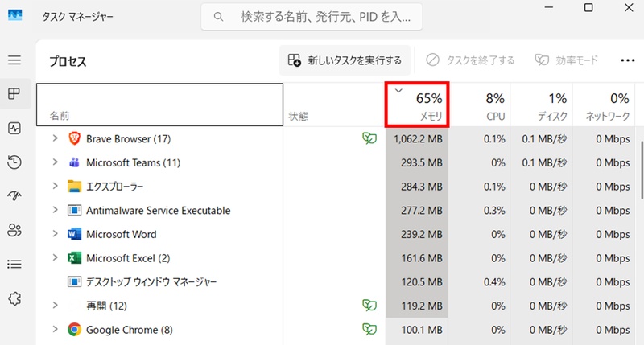Click the Task Manager app icon in the title bar
The height and width of the screenshot is (345, 644).
coord(14,15)
